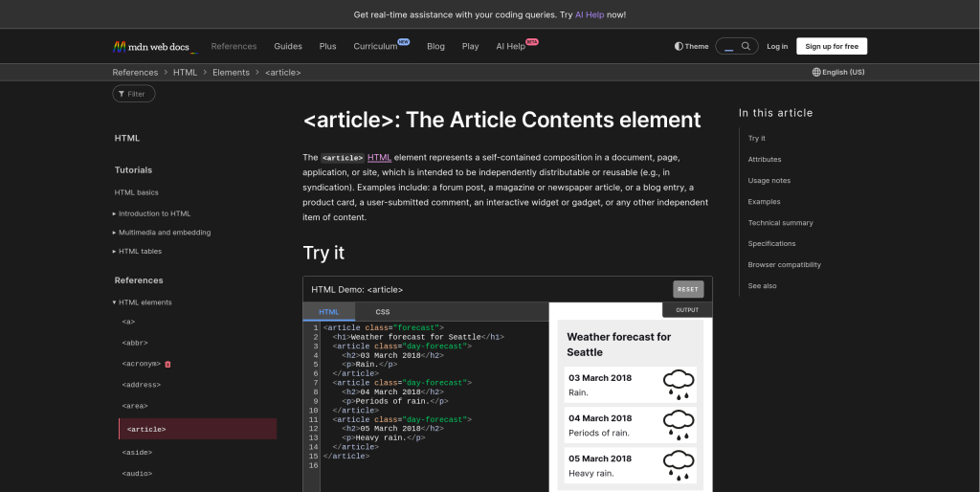Click References in the breadcrumb
The height and width of the screenshot is (492, 980).
135,73
